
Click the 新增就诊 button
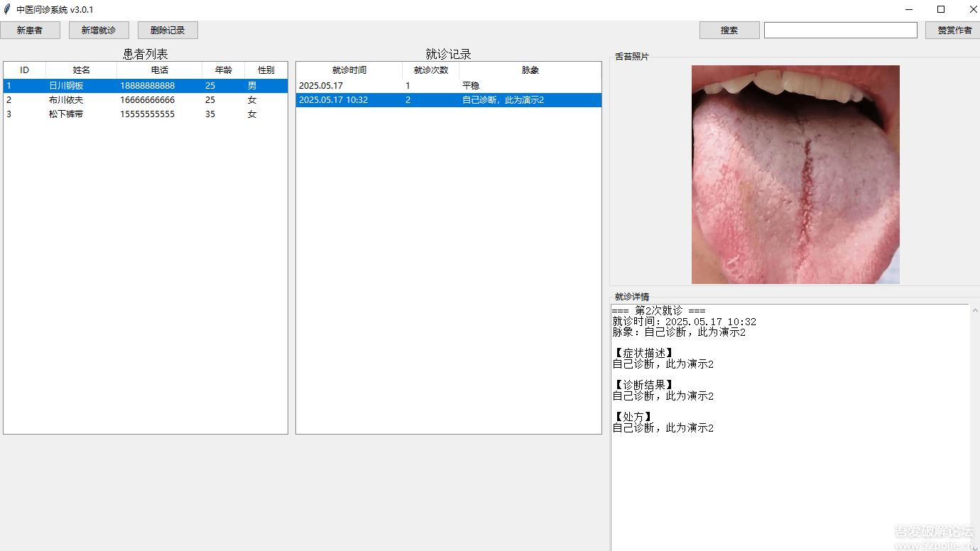[x=98, y=30]
